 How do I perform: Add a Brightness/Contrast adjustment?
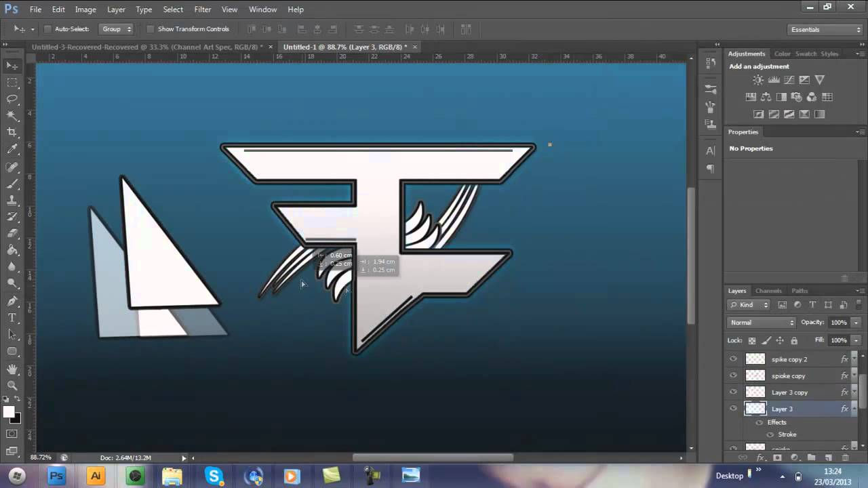[x=758, y=80]
